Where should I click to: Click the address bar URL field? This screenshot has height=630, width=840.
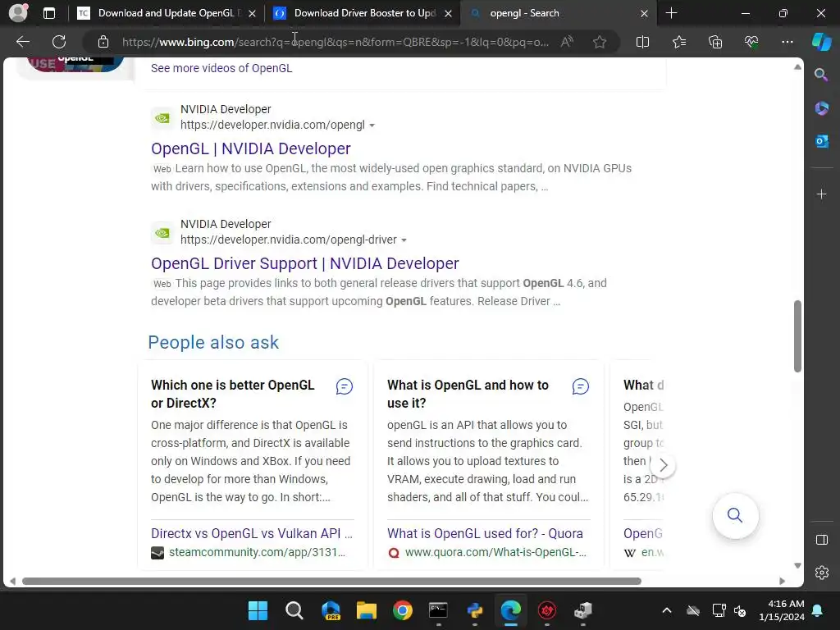336,42
